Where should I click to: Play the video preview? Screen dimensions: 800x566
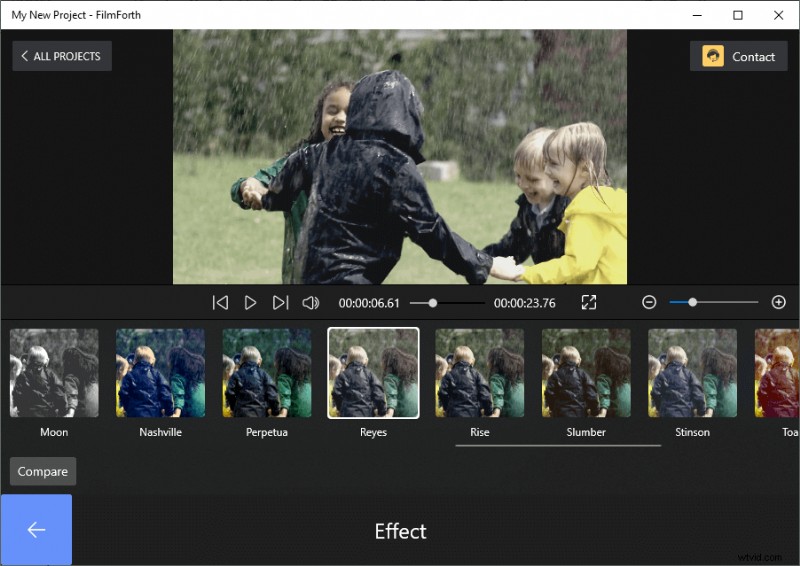point(250,303)
